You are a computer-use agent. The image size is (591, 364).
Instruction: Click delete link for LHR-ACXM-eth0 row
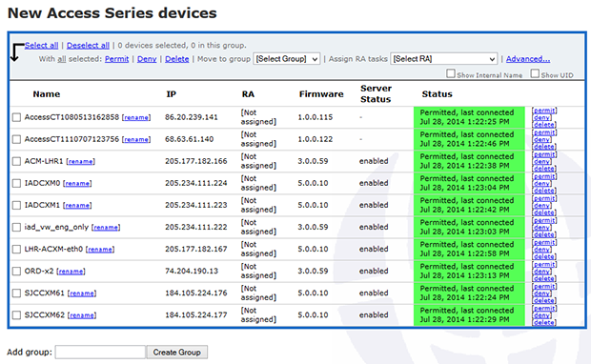[x=544, y=256]
